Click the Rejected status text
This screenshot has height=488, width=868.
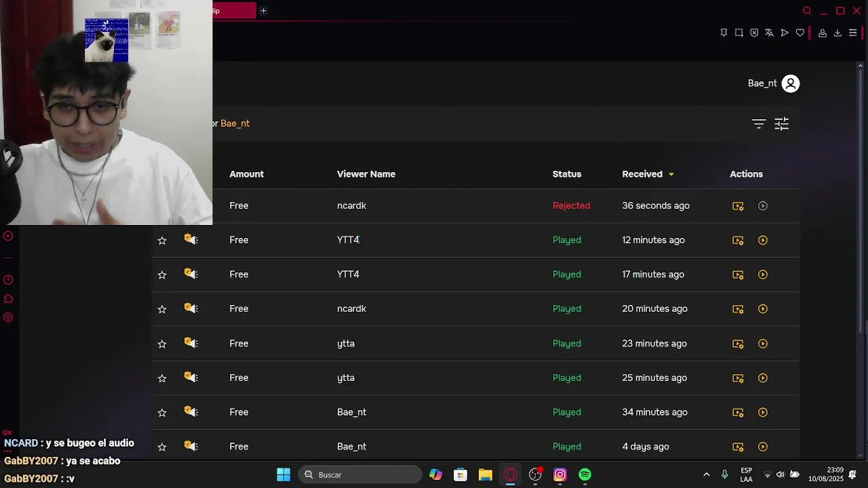pos(571,205)
